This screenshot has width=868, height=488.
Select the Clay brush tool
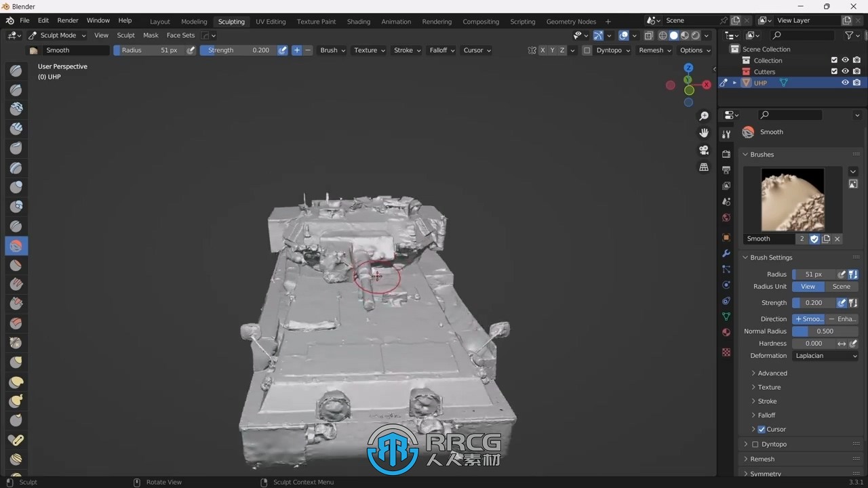pyautogui.click(x=16, y=109)
